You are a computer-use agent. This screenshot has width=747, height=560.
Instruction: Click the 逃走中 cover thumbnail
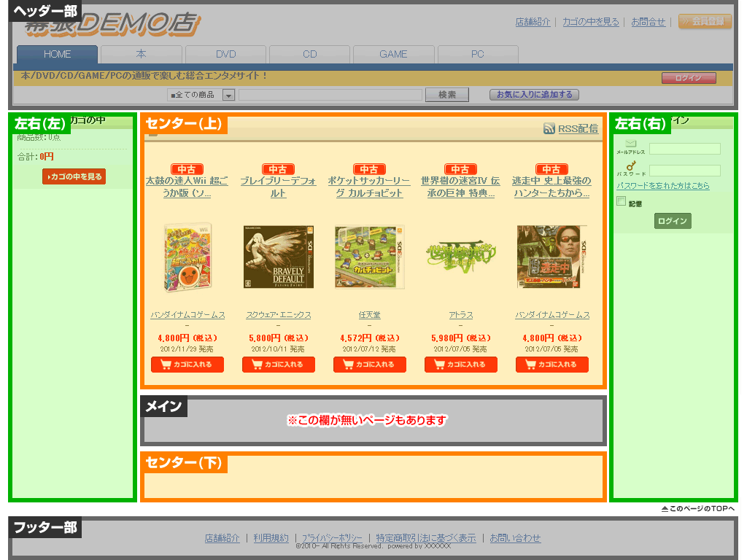551,257
